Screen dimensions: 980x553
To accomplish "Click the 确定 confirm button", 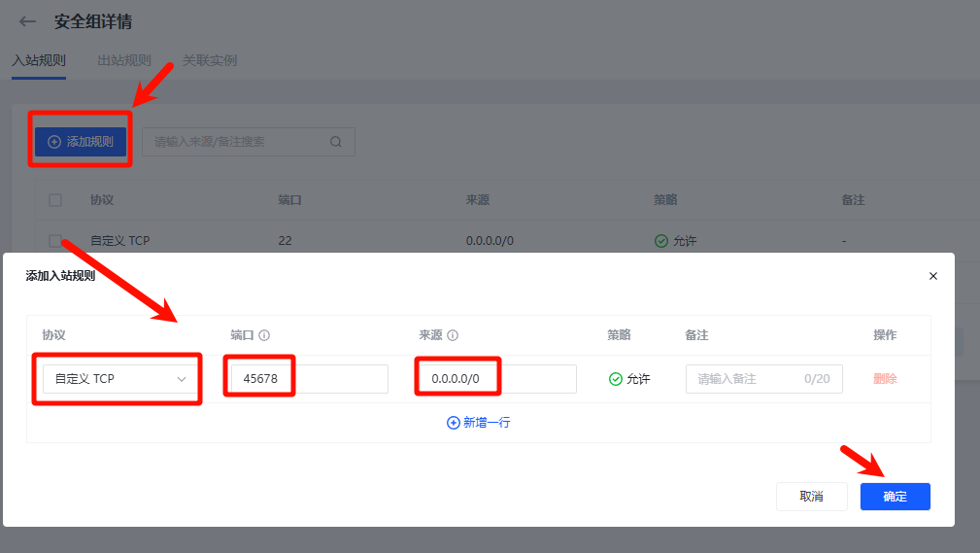I will [x=895, y=497].
